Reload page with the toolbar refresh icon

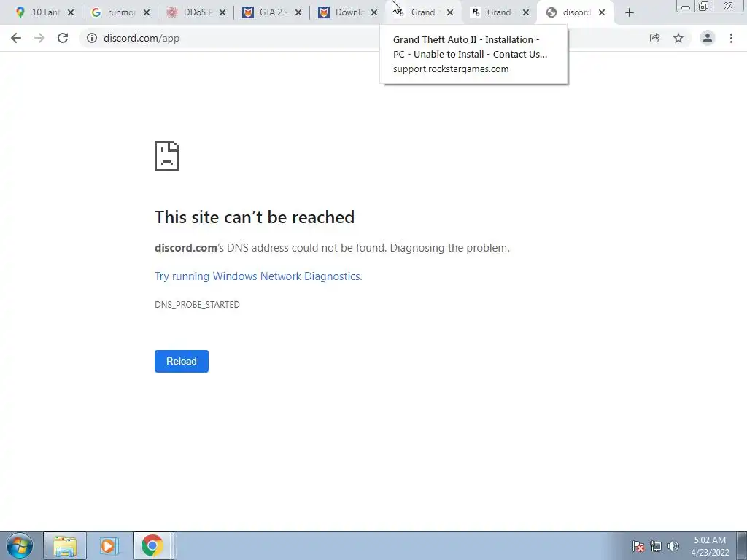pyautogui.click(x=63, y=38)
